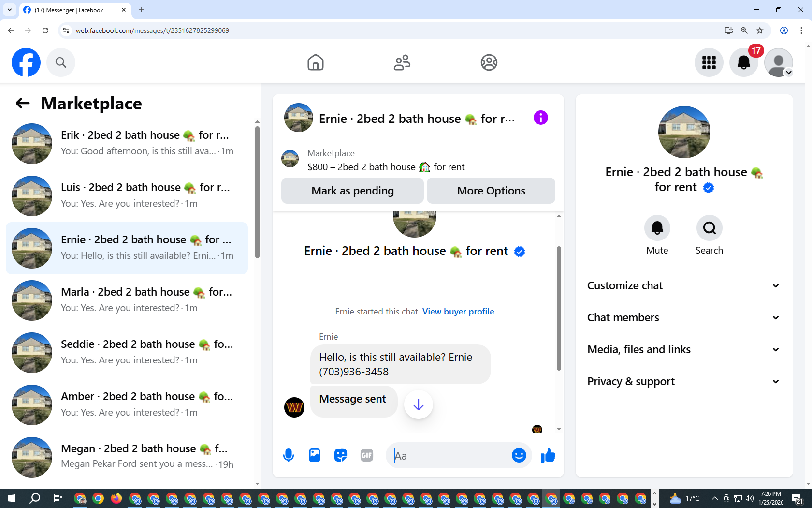Open the Windows Start menu
Viewport: 812px width, 508px height.
pyautogui.click(x=12, y=498)
